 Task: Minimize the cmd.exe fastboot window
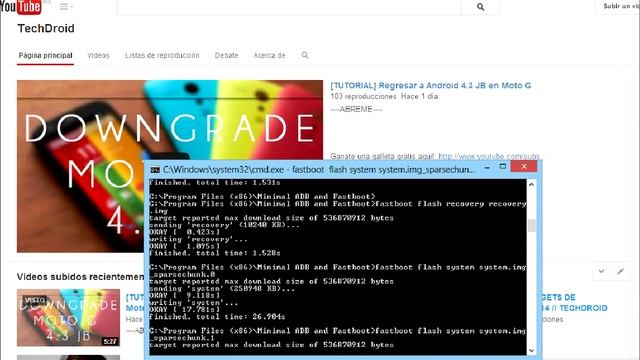(x=487, y=167)
